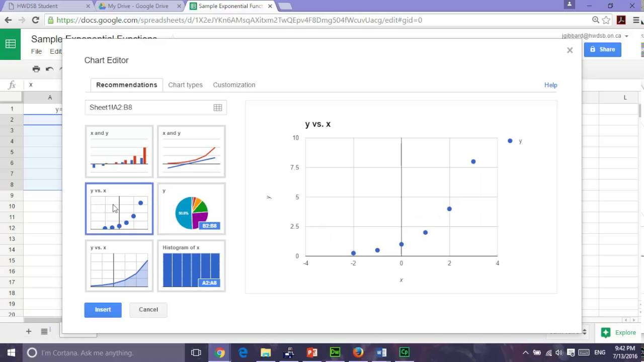The width and height of the screenshot is (644, 362).
Task: Click the data range field Sheet1!A2:B8
Action: 155,108
